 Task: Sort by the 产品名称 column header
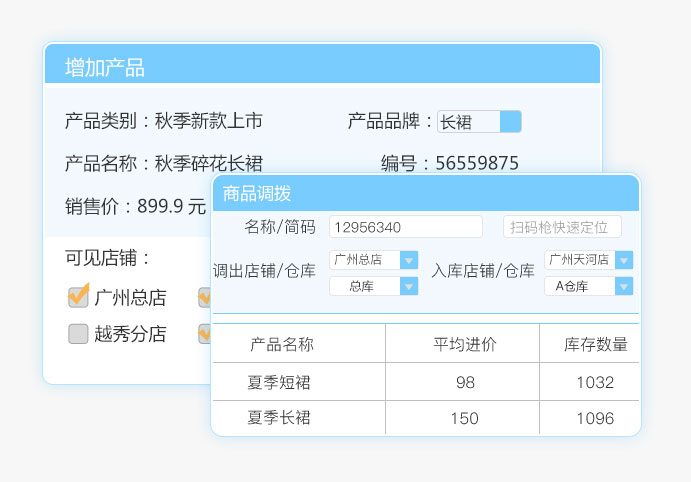[x=281, y=345]
